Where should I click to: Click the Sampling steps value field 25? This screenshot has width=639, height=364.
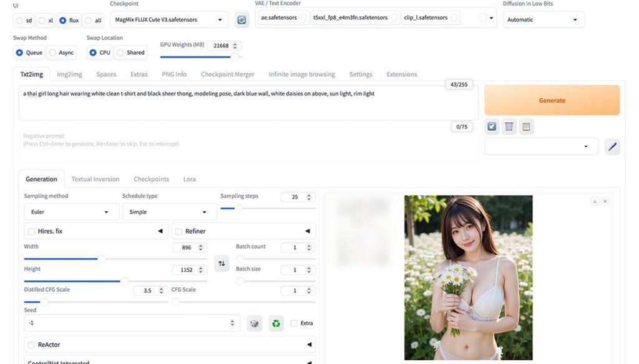[x=298, y=197]
